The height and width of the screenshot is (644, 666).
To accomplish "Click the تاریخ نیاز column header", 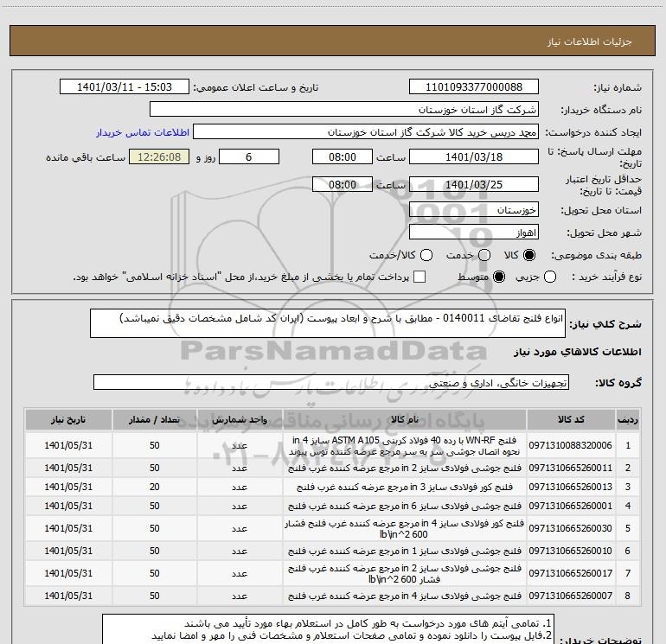I will (x=68, y=420).
